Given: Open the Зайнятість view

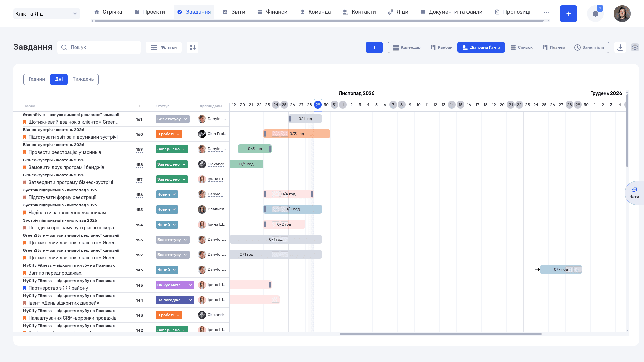Looking at the screenshot, I should [x=589, y=47].
